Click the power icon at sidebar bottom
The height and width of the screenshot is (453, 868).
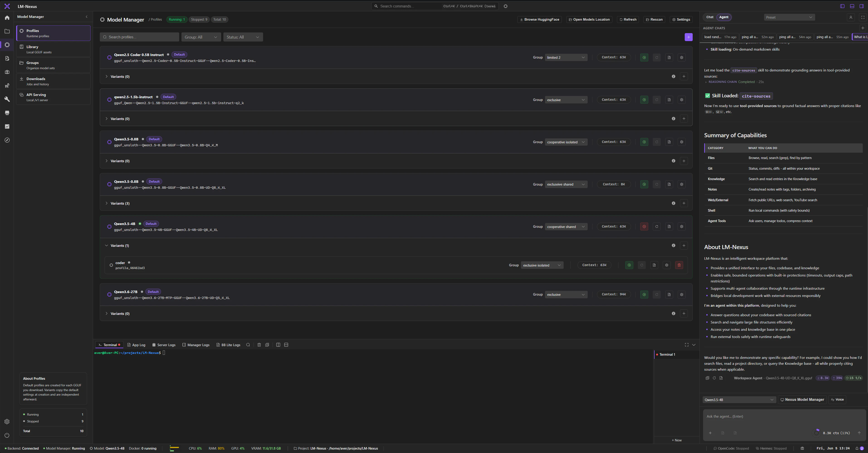click(7, 435)
